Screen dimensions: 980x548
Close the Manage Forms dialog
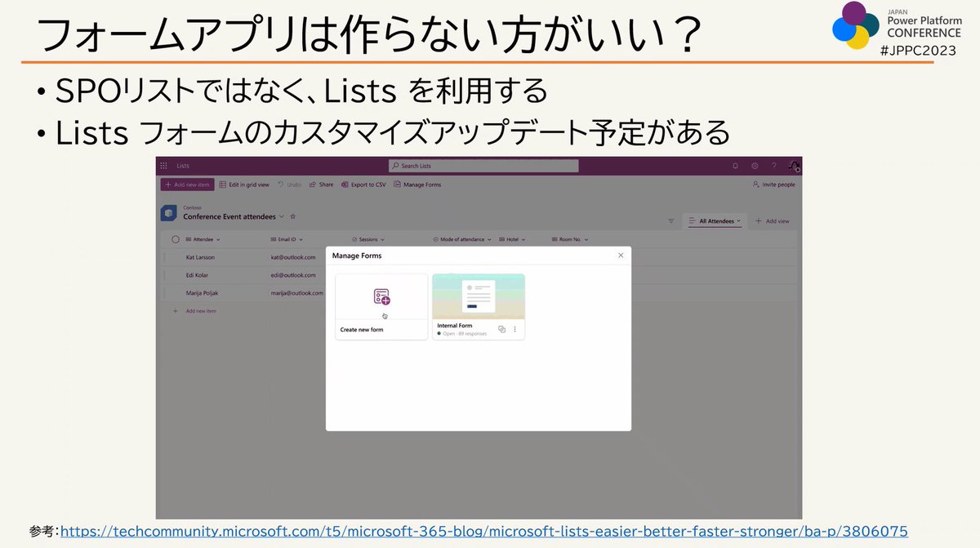coord(621,256)
